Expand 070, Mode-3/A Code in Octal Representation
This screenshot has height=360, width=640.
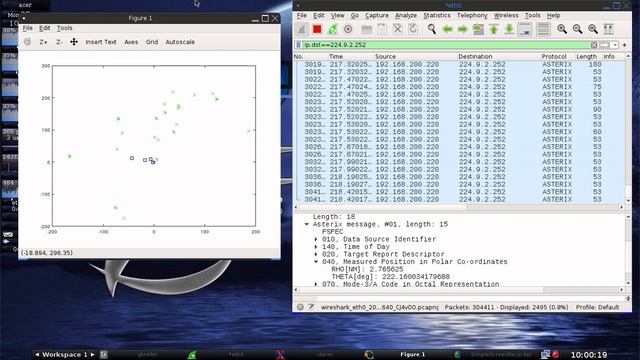[x=316, y=284]
